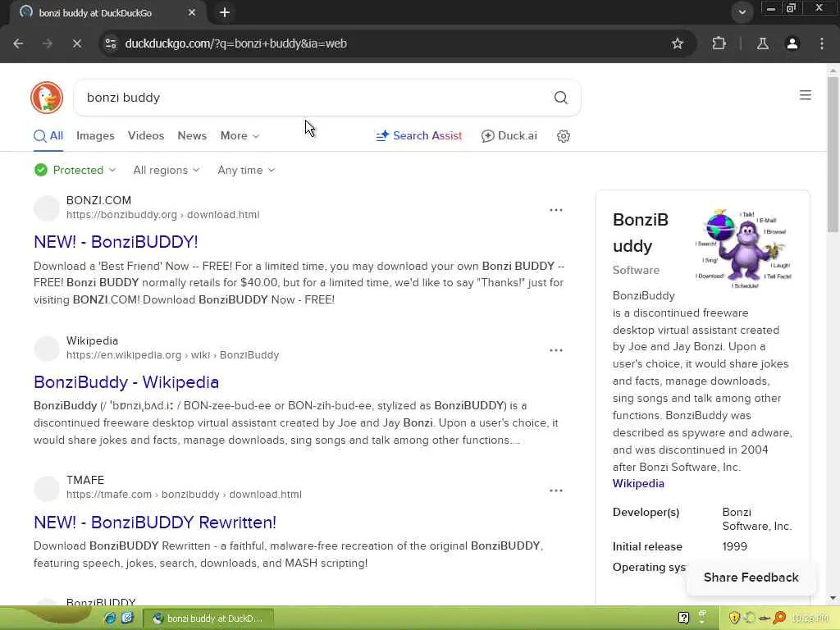Open the Any time filter dropdown
The image size is (840, 630).
click(246, 170)
